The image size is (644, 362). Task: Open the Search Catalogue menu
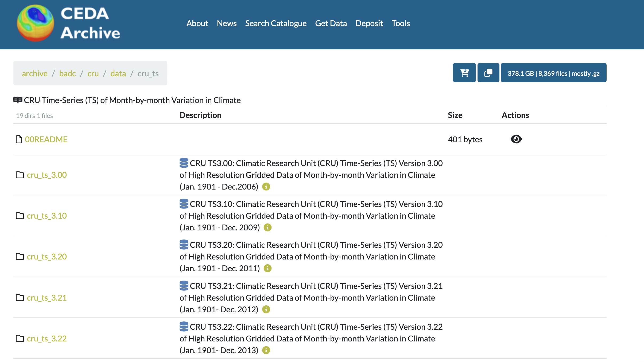coord(276,23)
